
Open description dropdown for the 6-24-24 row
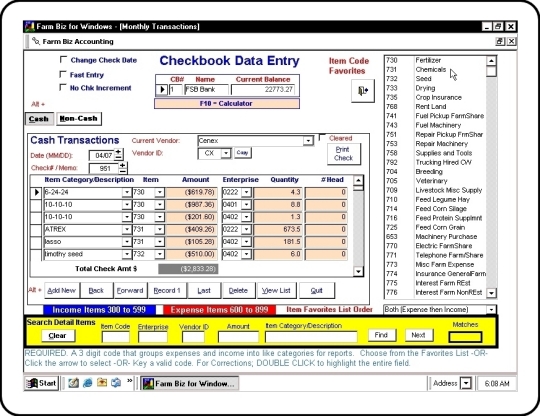click(127, 192)
